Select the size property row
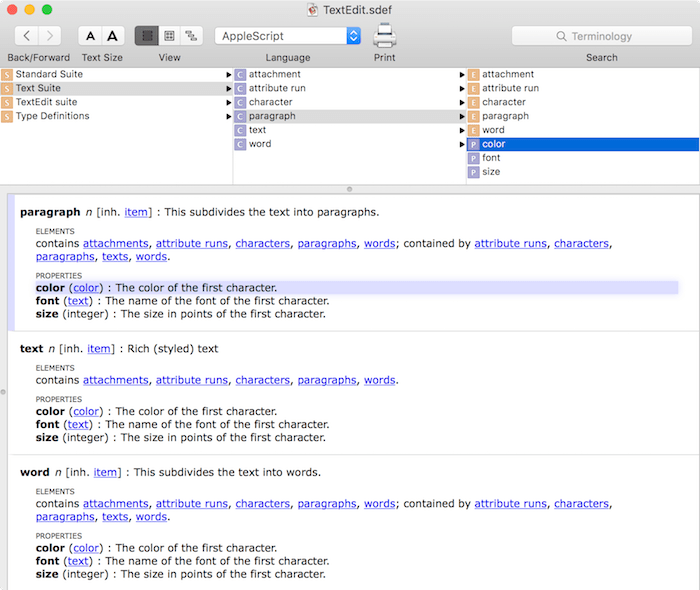Image resolution: width=700 pixels, height=590 pixels. pyautogui.click(x=583, y=172)
